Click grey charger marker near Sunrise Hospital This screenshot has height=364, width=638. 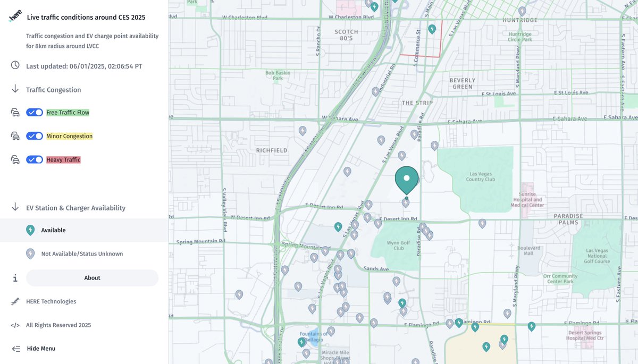tap(482, 224)
